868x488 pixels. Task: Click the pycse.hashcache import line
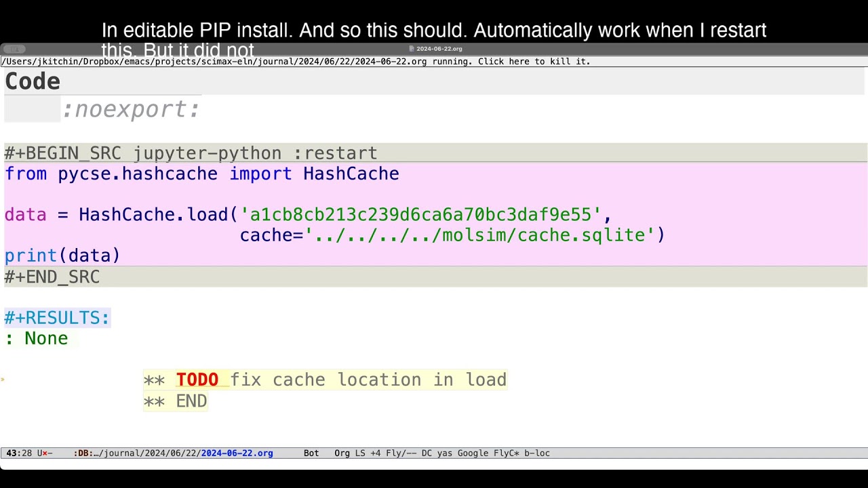(202, 174)
